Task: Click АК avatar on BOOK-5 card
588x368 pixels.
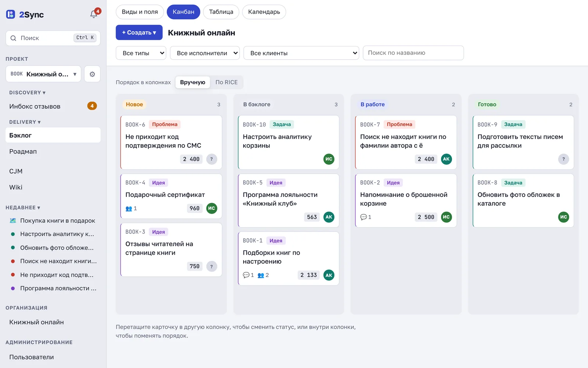Action: [329, 217]
